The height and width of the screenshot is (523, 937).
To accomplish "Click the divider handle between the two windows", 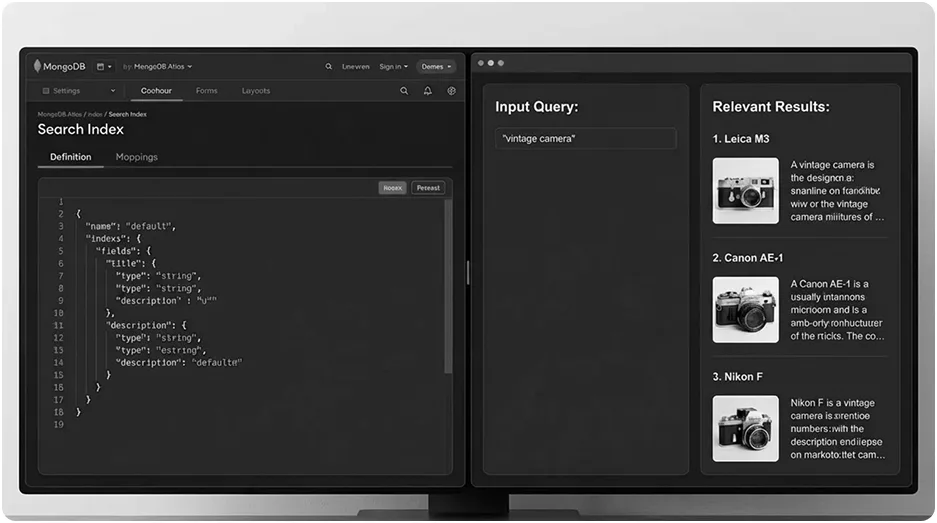I will tap(468, 273).
